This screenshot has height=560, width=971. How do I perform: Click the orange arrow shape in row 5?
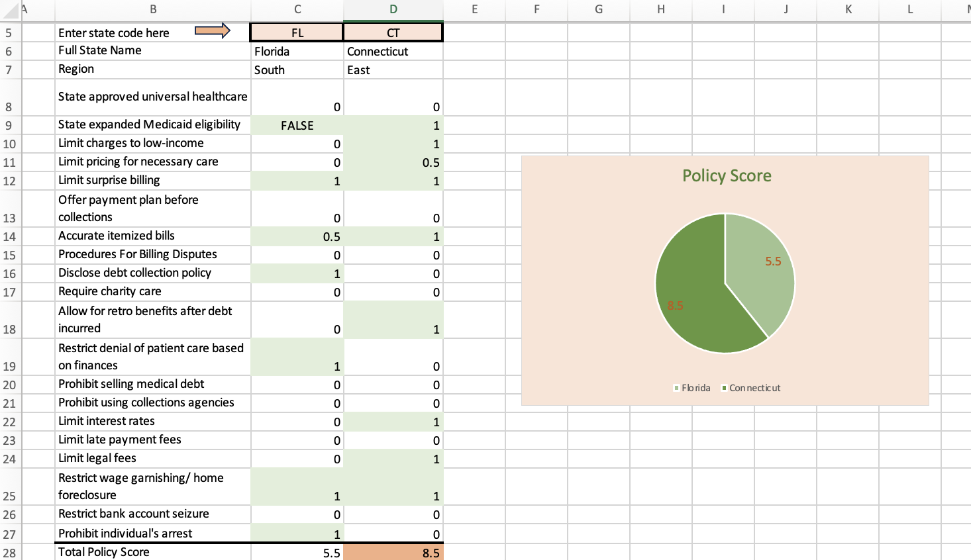pos(212,31)
